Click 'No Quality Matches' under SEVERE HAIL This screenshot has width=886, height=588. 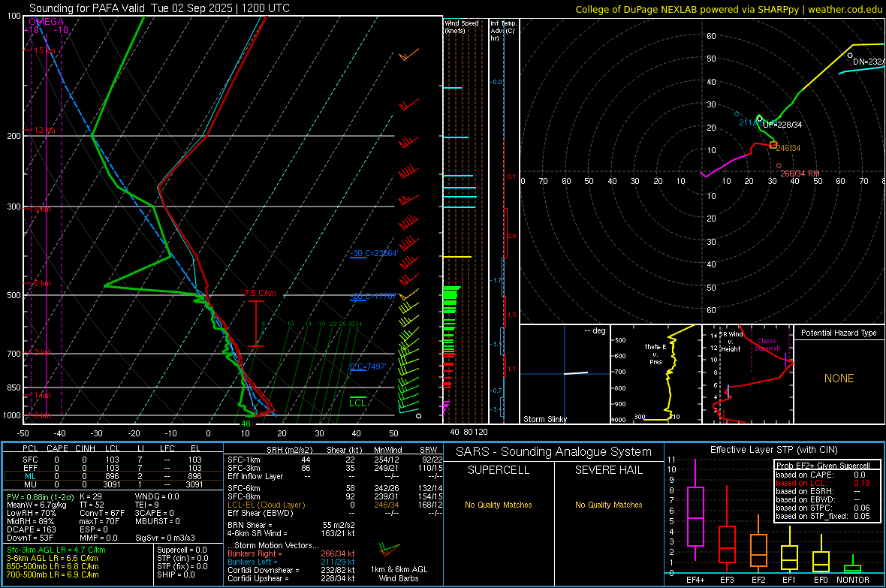tap(608, 505)
